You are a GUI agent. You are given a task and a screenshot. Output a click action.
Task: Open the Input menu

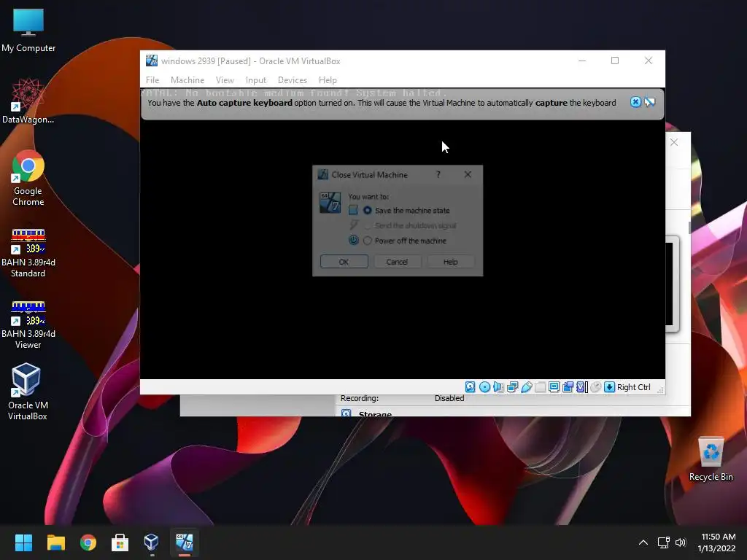(x=256, y=80)
